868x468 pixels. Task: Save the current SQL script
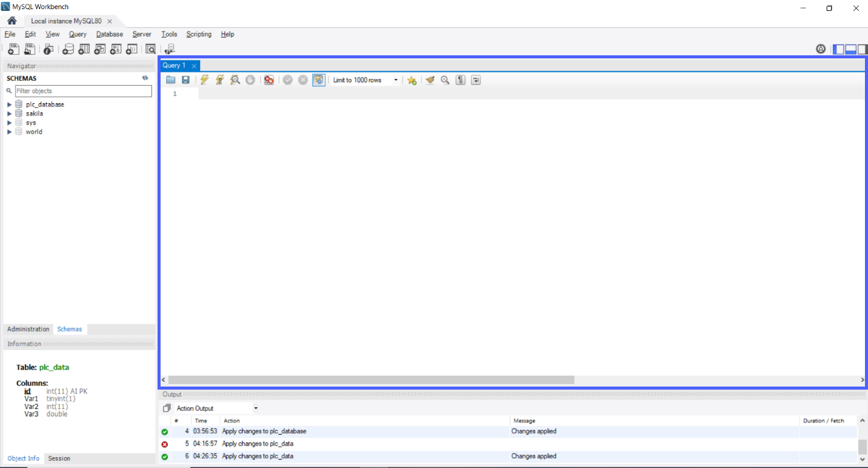coord(186,80)
